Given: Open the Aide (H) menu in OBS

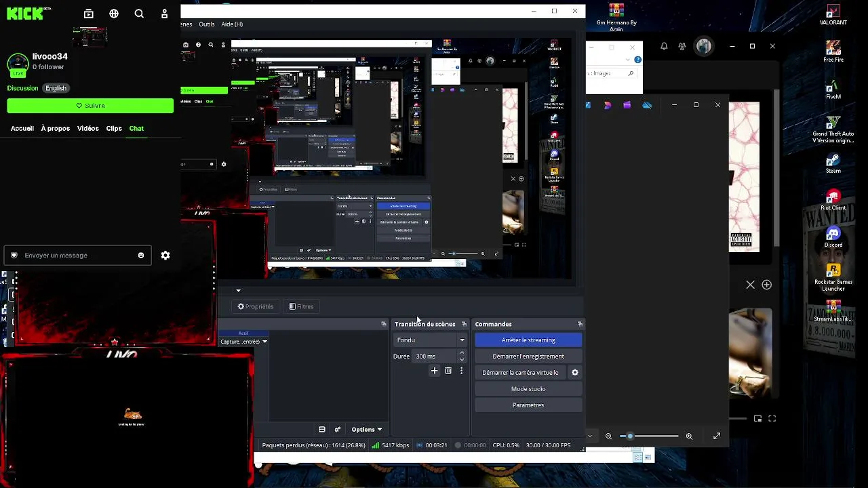Looking at the screenshot, I should (x=232, y=24).
